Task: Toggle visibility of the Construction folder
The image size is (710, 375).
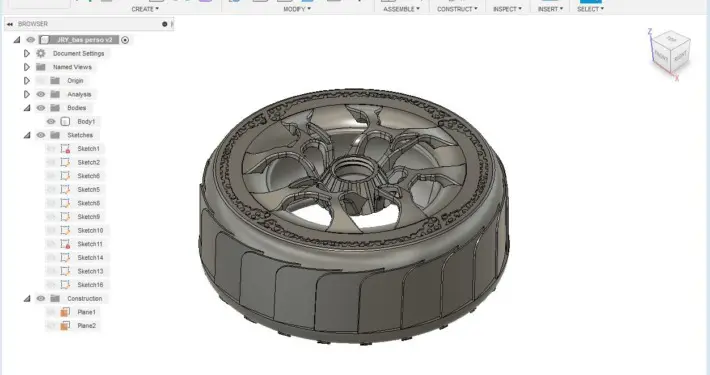Action: pyautogui.click(x=41, y=298)
